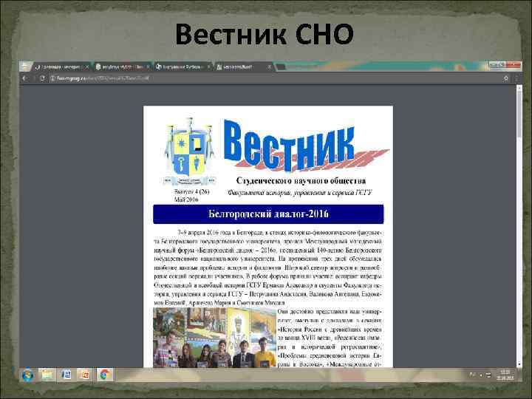
Task: Open the Windows Start menu orb
Action: click(27, 375)
